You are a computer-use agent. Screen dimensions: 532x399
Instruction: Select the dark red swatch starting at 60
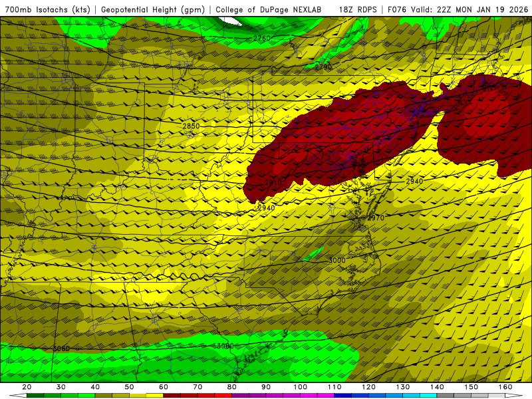[x=172, y=395]
